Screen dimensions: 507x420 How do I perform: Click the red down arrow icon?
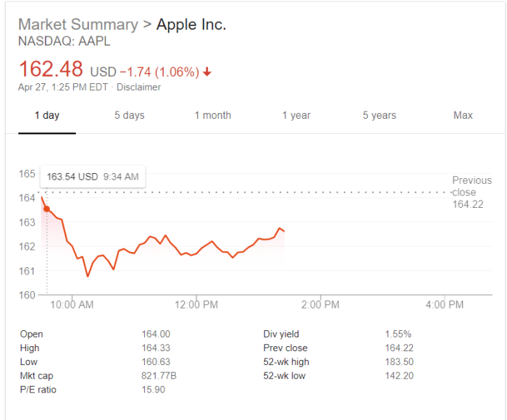point(208,72)
